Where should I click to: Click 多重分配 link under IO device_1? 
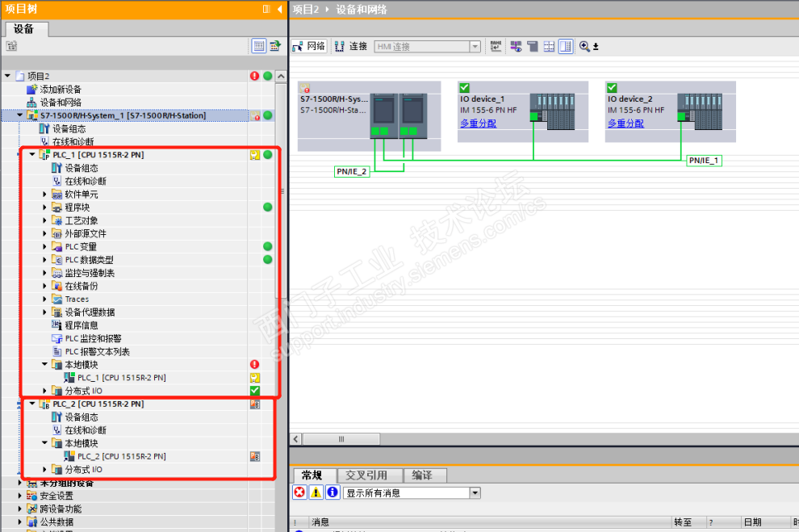tap(478, 124)
